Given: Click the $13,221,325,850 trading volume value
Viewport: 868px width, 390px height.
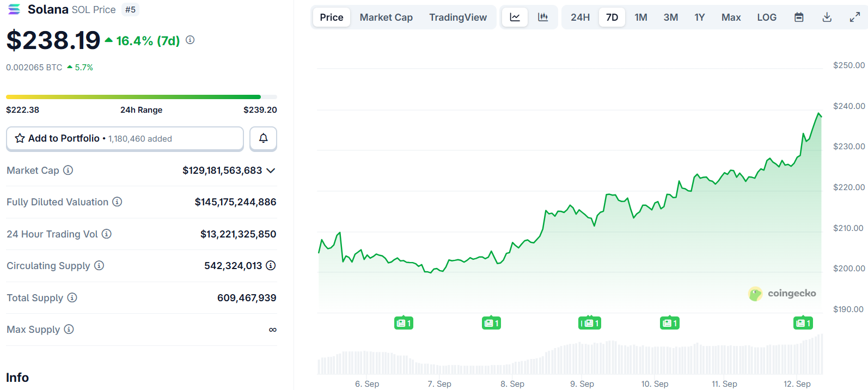Looking at the screenshot, I should pyautogui.click(x=238, y=234).
